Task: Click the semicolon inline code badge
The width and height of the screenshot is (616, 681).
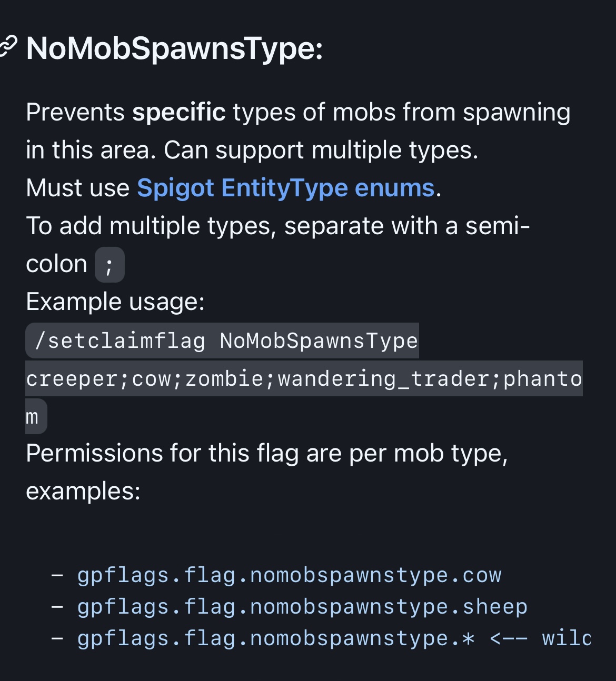Action: [110, 265]
